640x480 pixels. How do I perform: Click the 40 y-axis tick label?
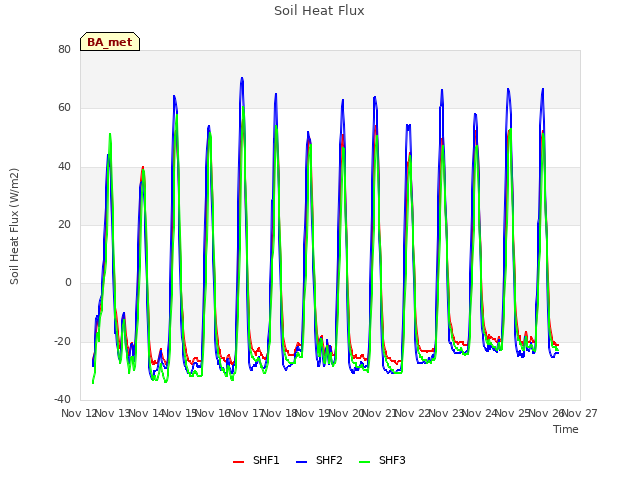pyautogui.click(x=64, y=166)
